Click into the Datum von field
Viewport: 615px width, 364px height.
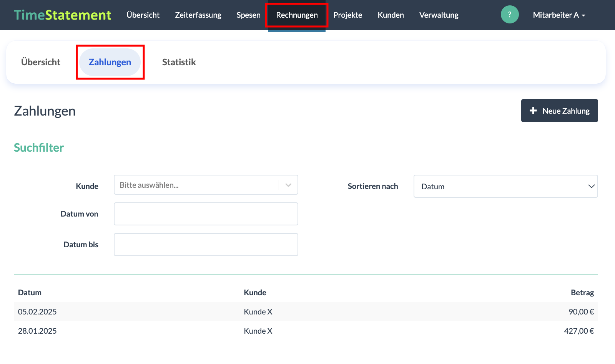click(206, 214)
